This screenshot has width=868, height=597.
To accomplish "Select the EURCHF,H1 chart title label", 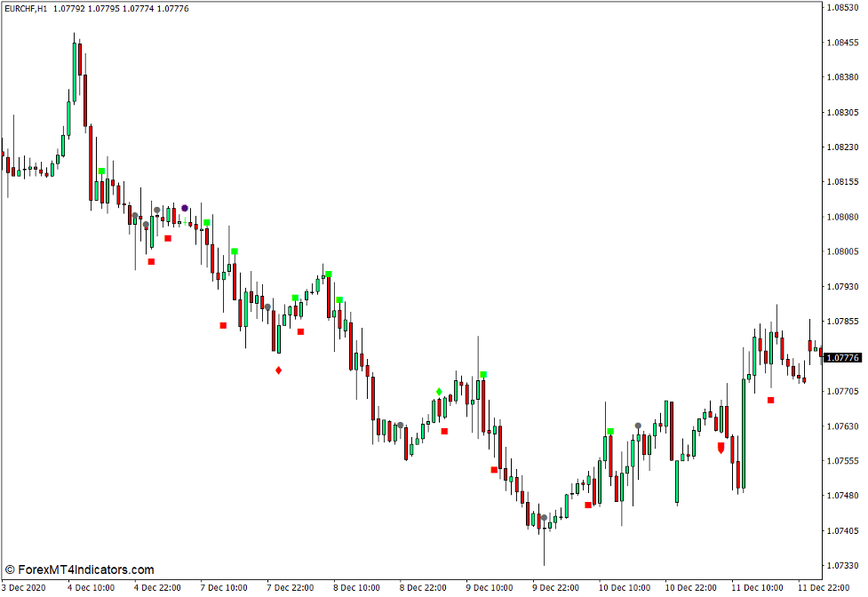I will pos(27,7).
